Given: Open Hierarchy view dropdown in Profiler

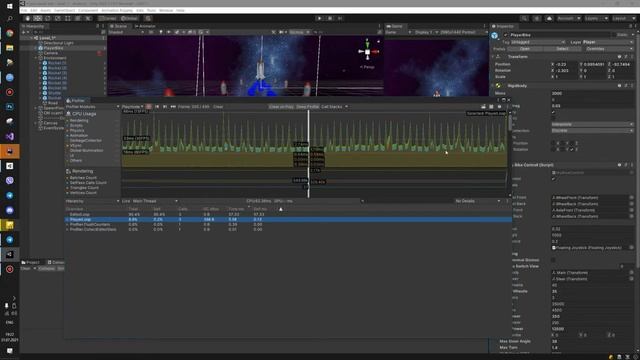Looking at the screenshot, I should tap(92, 201).
